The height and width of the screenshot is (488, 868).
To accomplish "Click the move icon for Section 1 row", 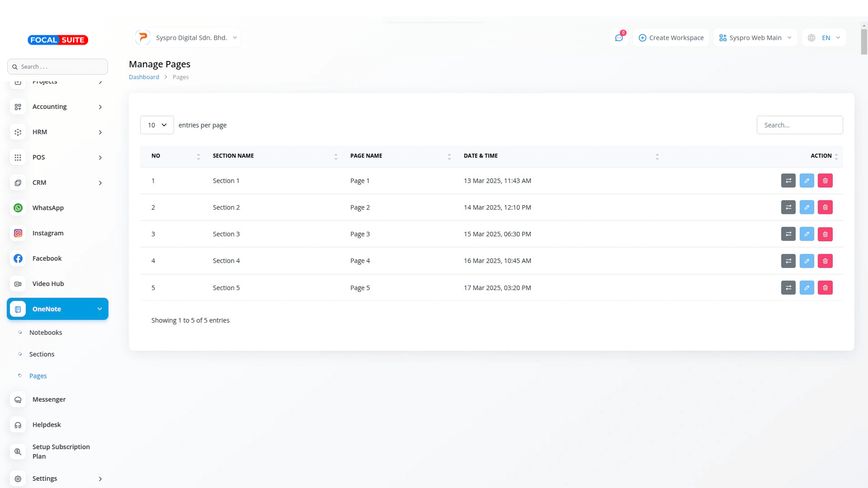I will coord(788,181).
